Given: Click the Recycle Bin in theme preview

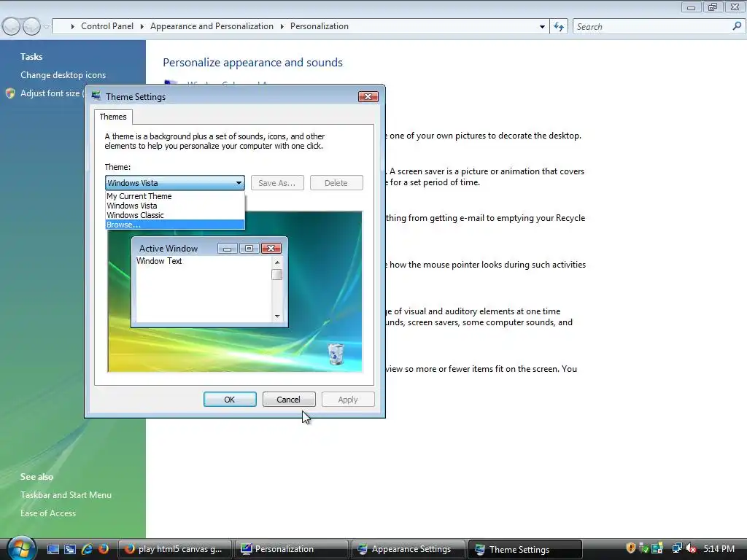Looking at the screenshot, I should tap(336, 354).
